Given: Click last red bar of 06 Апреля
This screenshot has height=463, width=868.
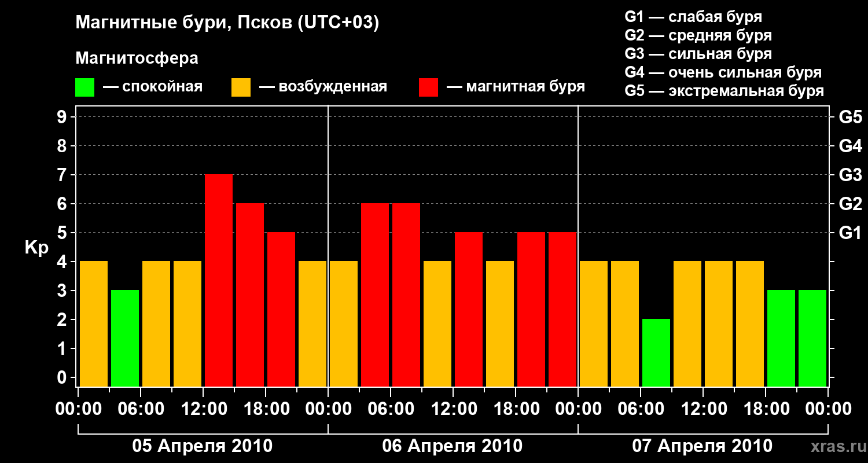Looking at the screenshot, I should tap(562, 310).
